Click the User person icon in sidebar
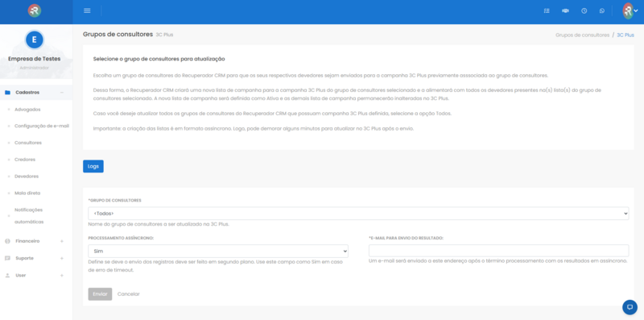644x320 pixels. 7,275
